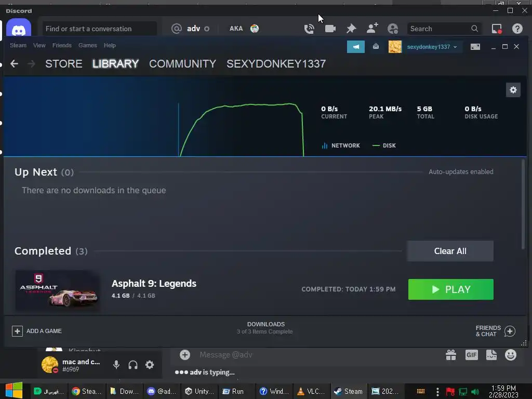Open the Games menu in Steam

point(87,45)
